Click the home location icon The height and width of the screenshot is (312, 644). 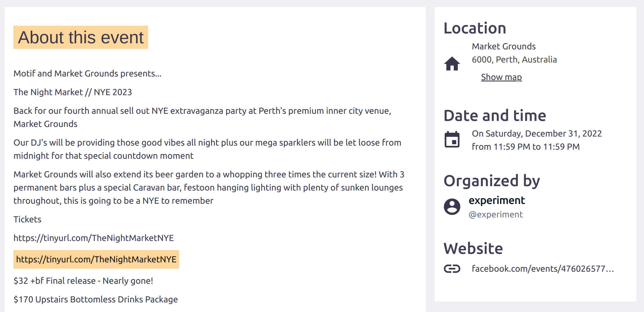[452, 64]
